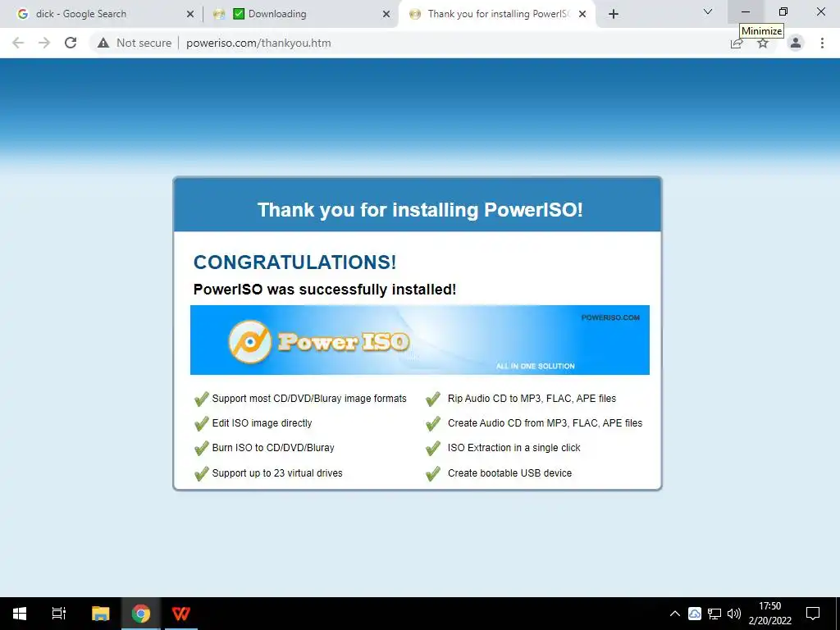
Task: Open the tab search dropdown chevron
Action: tap(708, 11)
